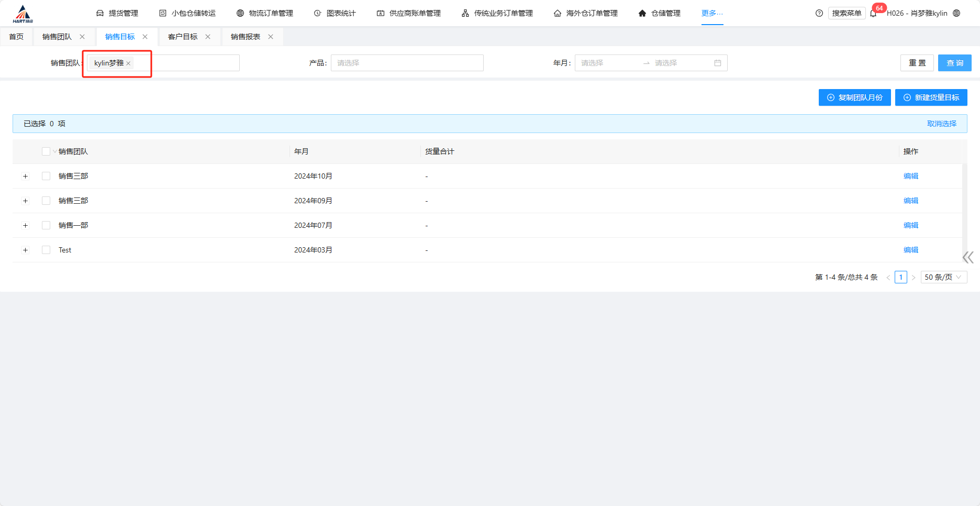Toggle the select-all header checkbox
Image resolution: width=980 pixels, height=506 pixels.
[46, 151]
